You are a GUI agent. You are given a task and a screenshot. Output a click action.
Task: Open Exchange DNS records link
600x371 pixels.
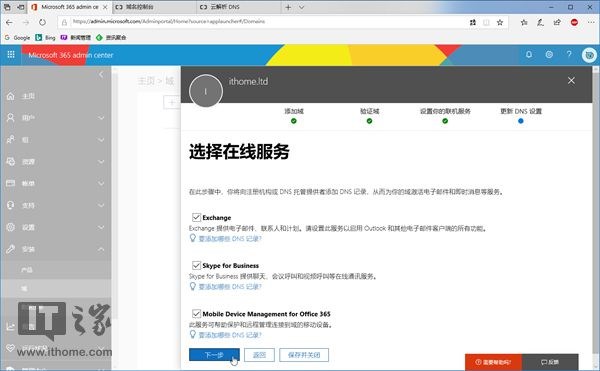(230, 239)
